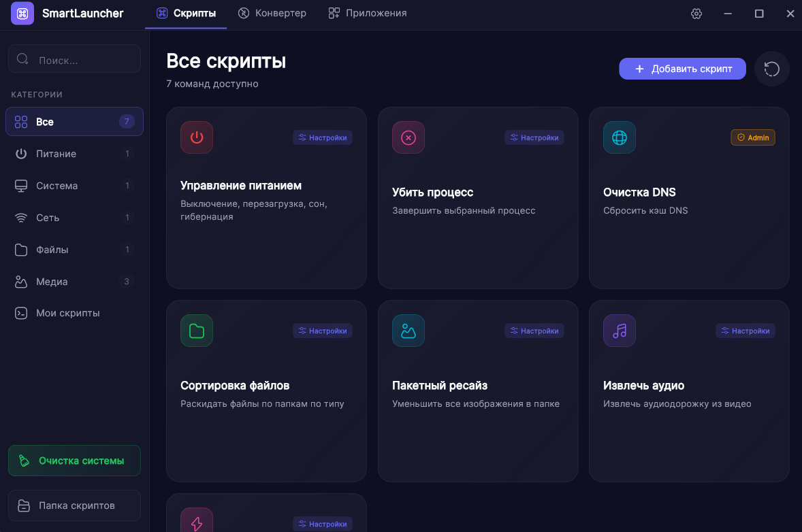The image size is (802, 532).
Task: Click the pink cross icon on Убить процесс
Action: tap(408, 137)
